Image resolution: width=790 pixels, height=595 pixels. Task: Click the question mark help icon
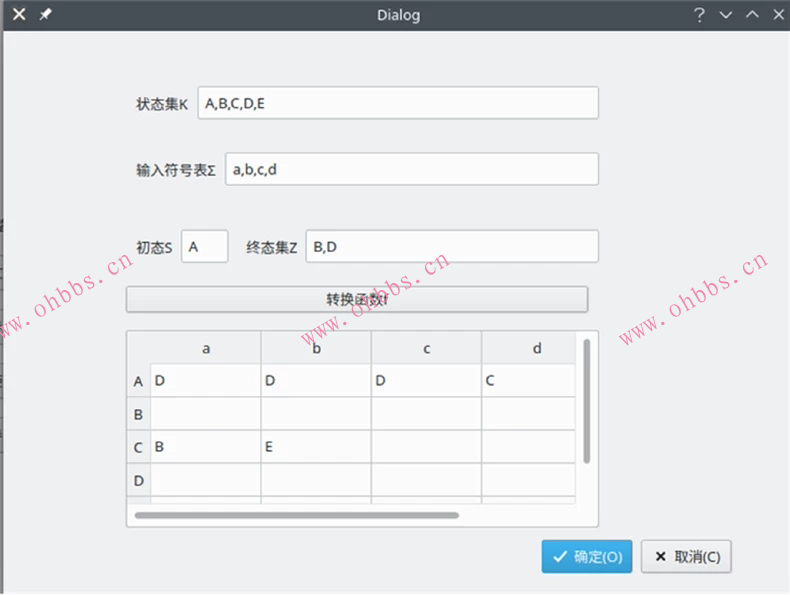point(700,15)
